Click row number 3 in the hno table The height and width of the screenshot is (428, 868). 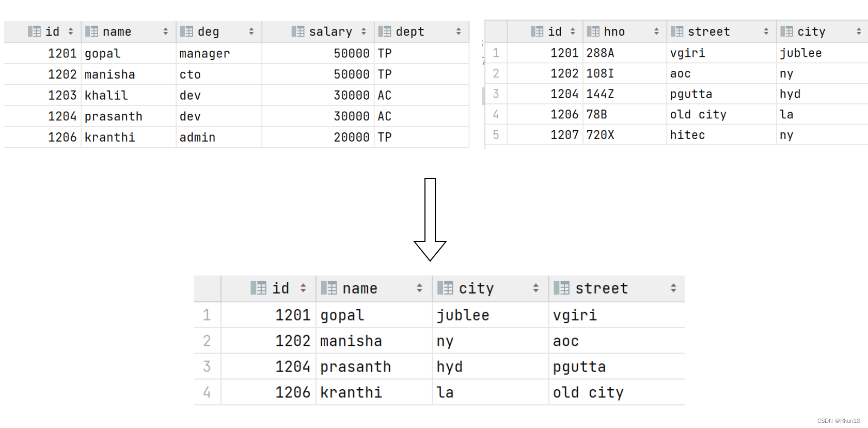(496, 94)
